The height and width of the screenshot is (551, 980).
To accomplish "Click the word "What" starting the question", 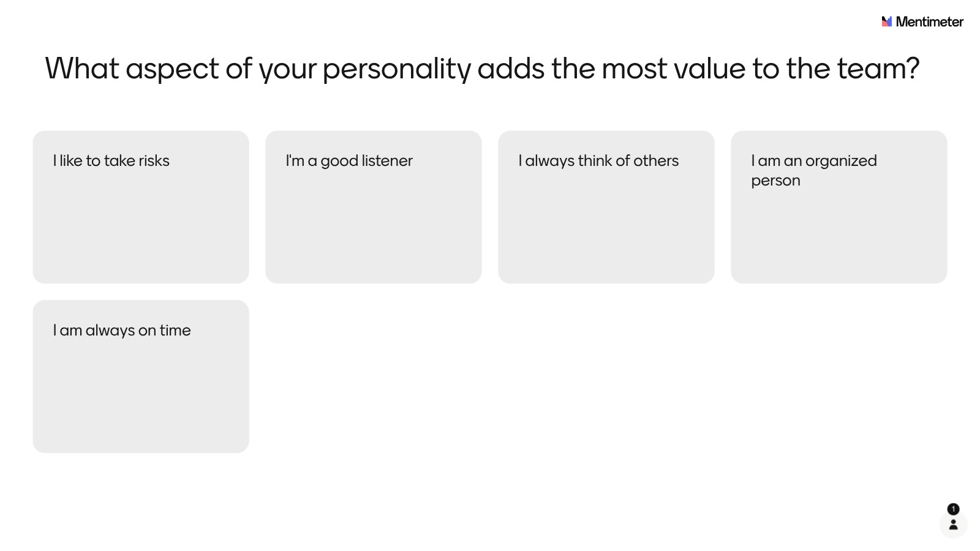I will 82,69.
